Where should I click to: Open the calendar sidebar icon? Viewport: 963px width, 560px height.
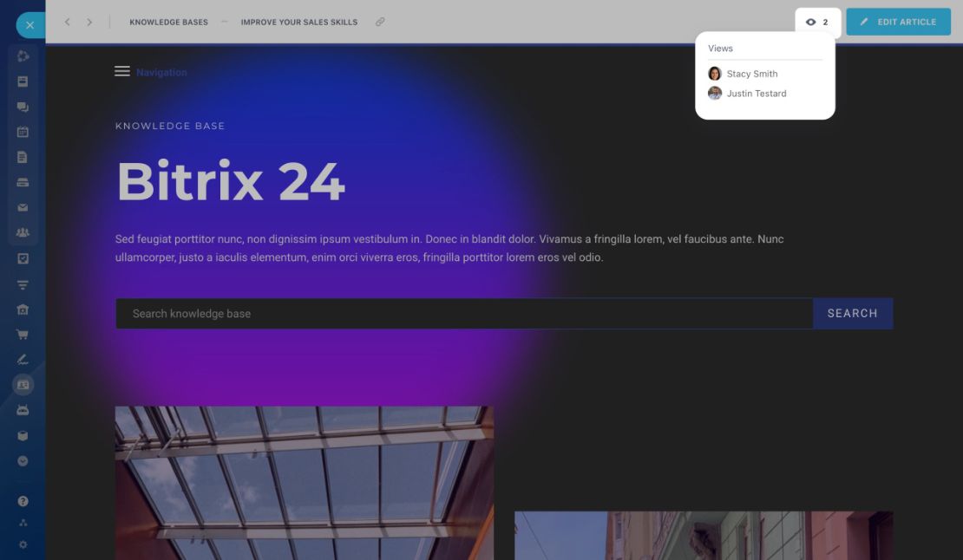[23, 132]
